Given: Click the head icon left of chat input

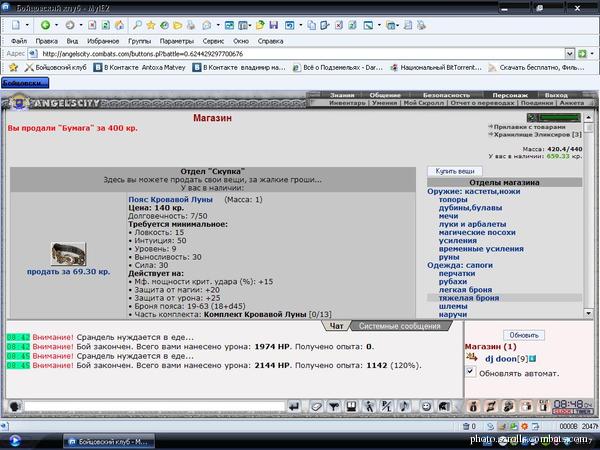Looking at the screenshot, I should (x=15, y=406).
